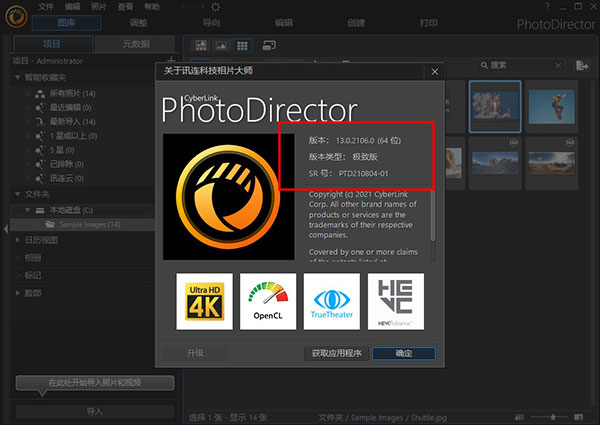Click the large thumbnail size icon in status bar
600x425 pixels.
(579, 417)
